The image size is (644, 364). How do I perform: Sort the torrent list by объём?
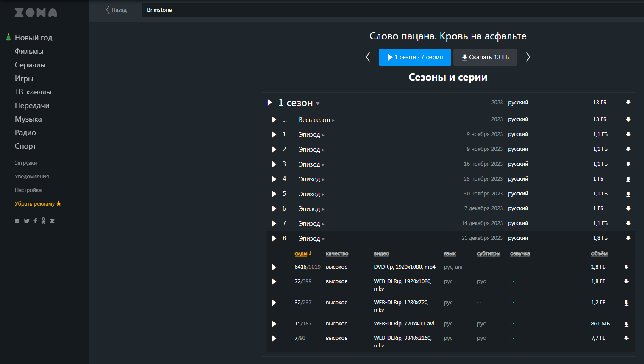tap(599, 253)
